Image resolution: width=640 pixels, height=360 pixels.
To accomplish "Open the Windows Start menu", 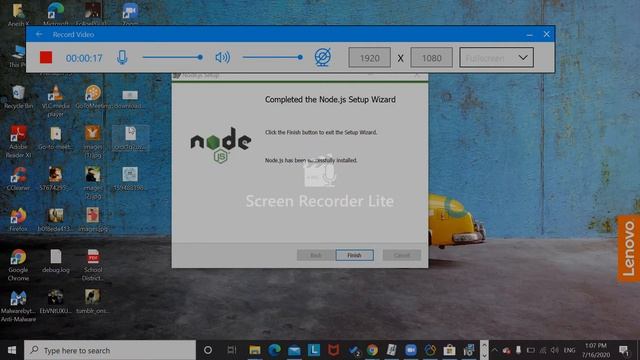I will tap(12, 350).
